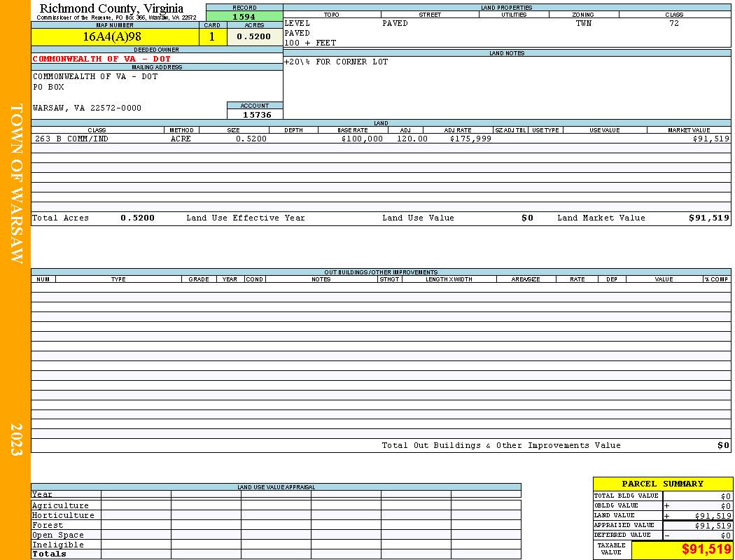Select deeded owner COMMONWEALTH OF VA - DOT
Viewport: 735px width, 560px height.
tap(101, 59)
